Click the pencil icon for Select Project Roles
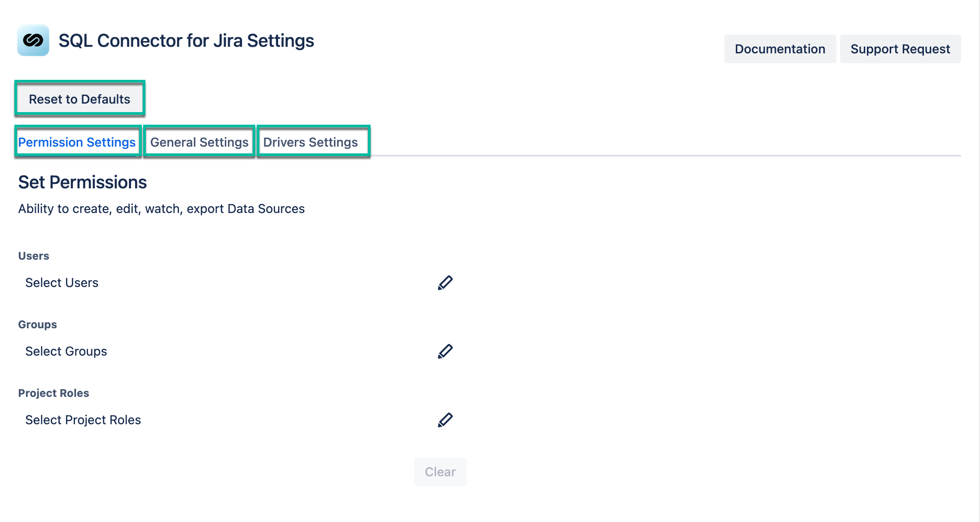Viewport: 980px width, 522px height. coord(445,420)
